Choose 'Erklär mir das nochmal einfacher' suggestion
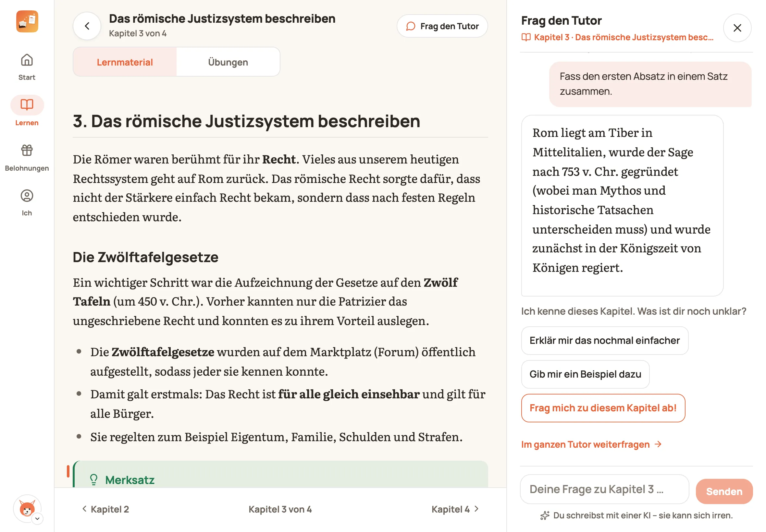 tap(604, 340)
